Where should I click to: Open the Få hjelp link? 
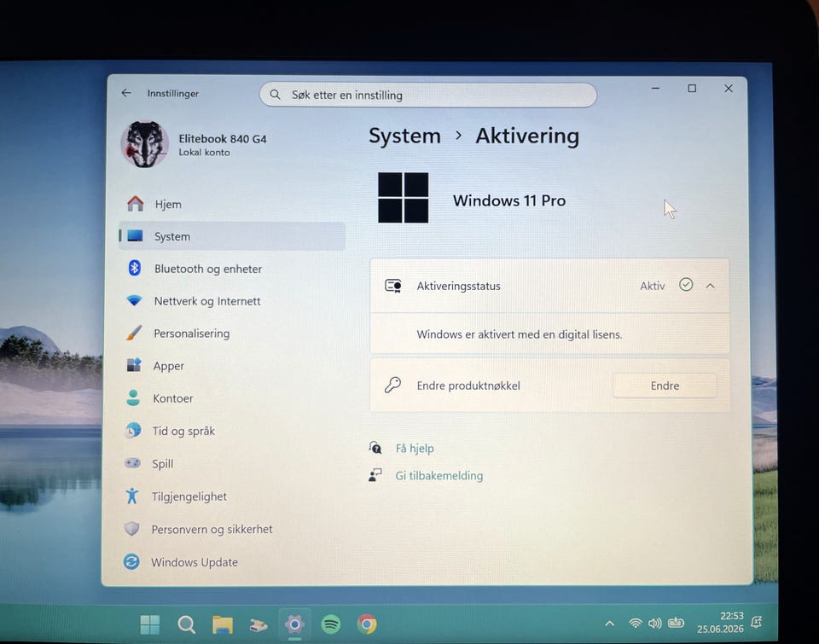point(415,448)
